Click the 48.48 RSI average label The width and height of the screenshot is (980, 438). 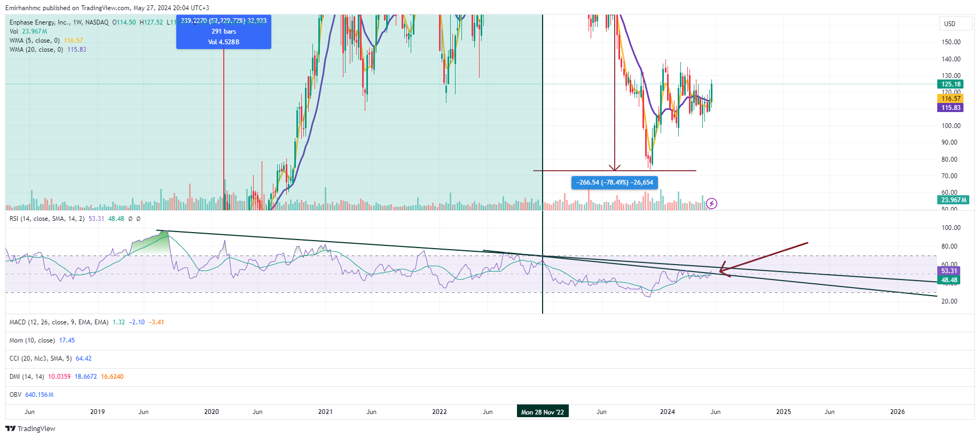click(949, 280)
